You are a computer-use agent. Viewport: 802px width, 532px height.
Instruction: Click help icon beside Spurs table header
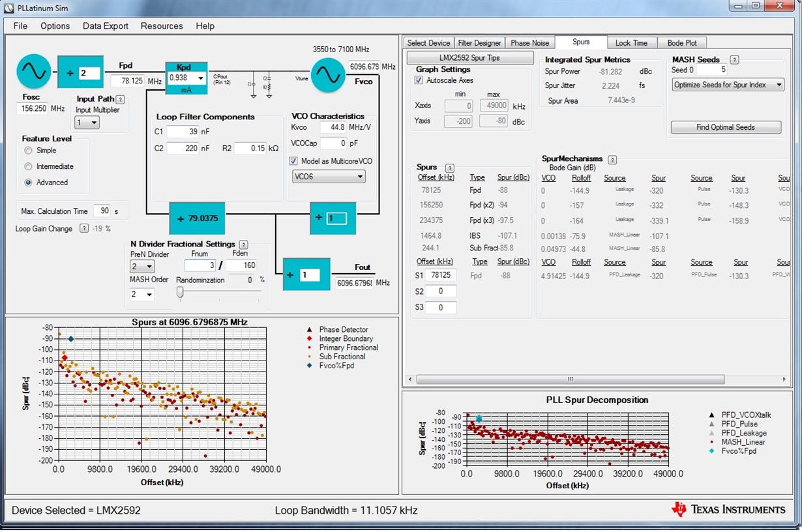[x=449, y=168]
